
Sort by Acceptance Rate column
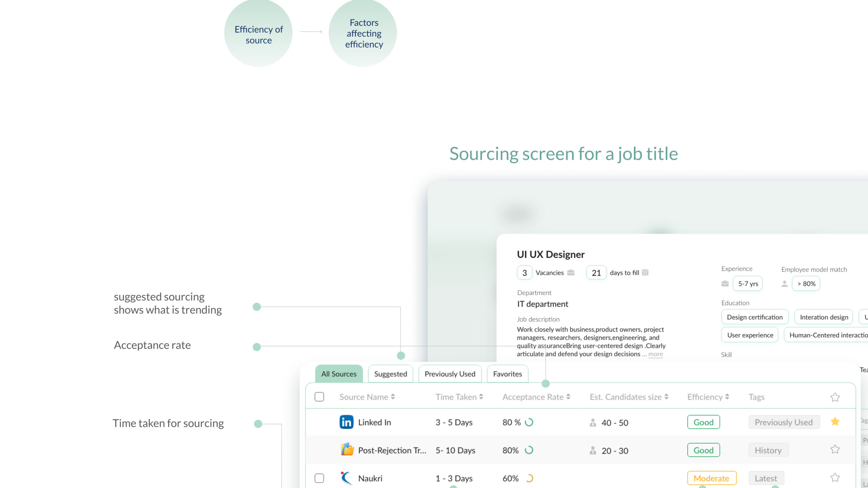568,397
